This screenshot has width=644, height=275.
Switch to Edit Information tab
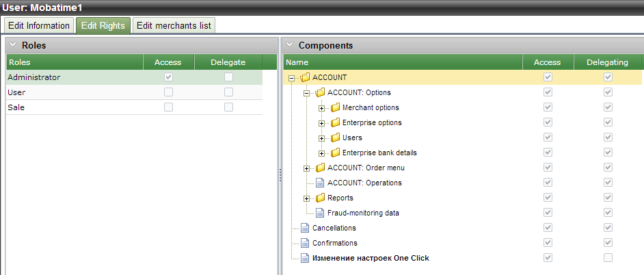(39, 25)
